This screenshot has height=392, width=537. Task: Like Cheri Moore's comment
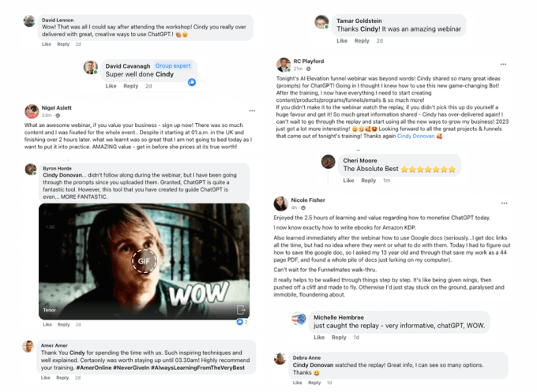tap(348, 181)
